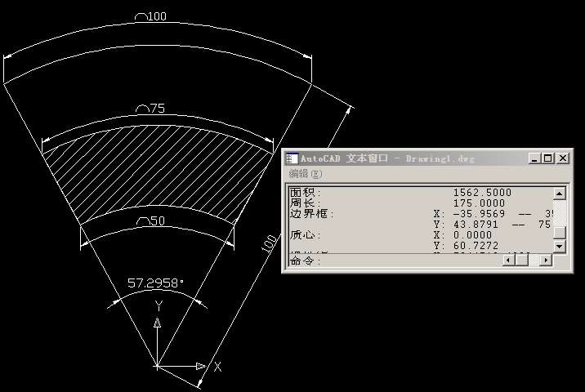Click the vertical scrollbar down arrow

[559, 246]
